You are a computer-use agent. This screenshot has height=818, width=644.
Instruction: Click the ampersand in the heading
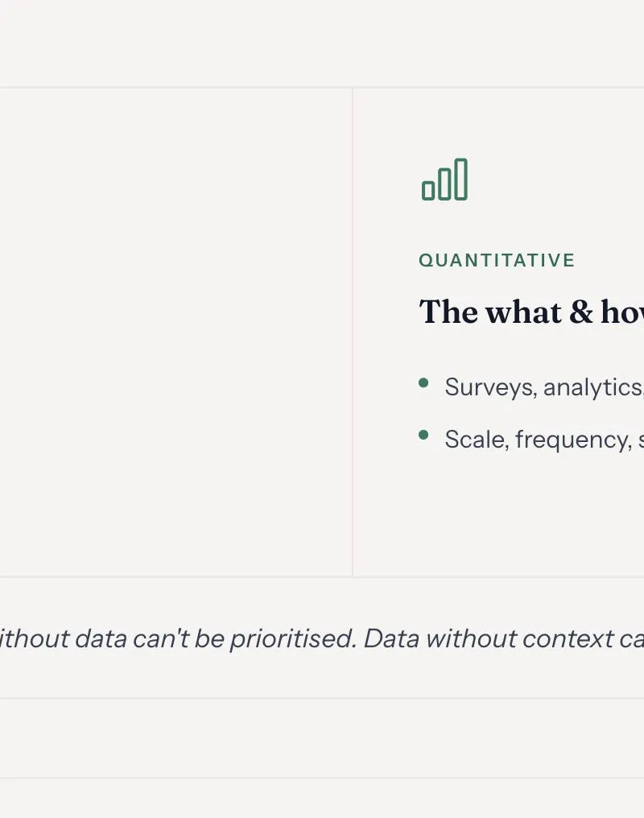click(x=580, y=312)
